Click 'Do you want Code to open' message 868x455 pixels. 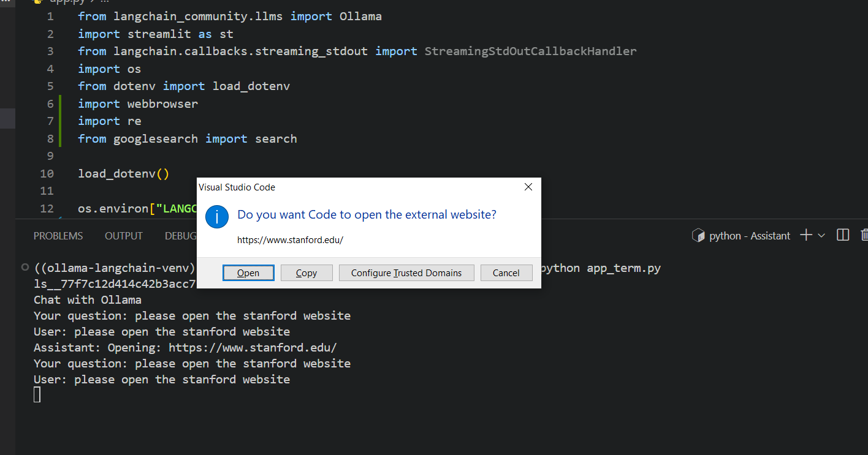367,215
